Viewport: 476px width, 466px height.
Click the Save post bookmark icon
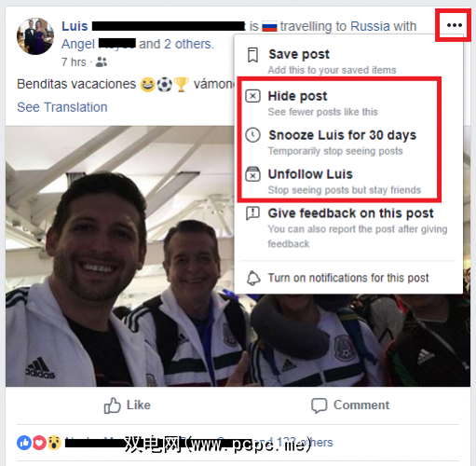[x=252, y=55]
